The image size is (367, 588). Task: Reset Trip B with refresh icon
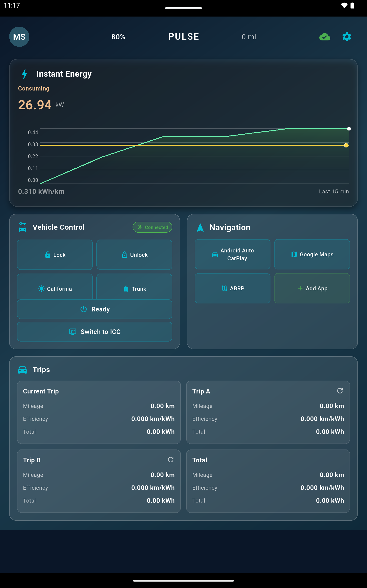pos(171,459)
